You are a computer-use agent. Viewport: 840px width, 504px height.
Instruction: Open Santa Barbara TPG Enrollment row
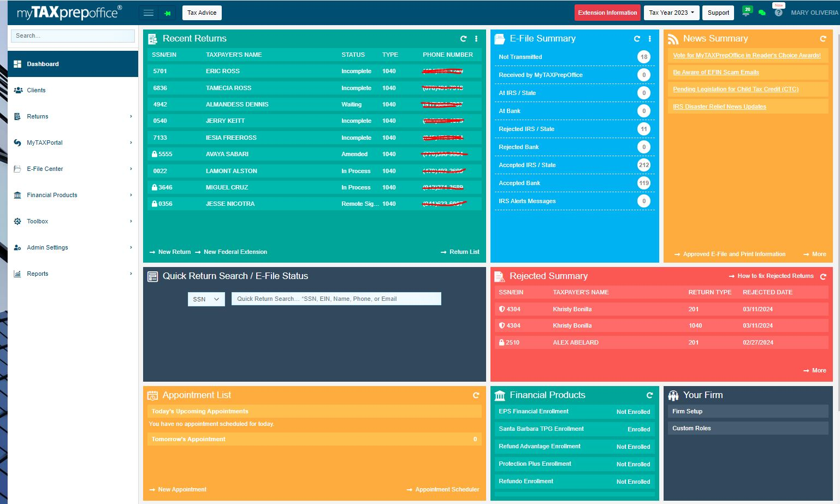tap(575, 429)
